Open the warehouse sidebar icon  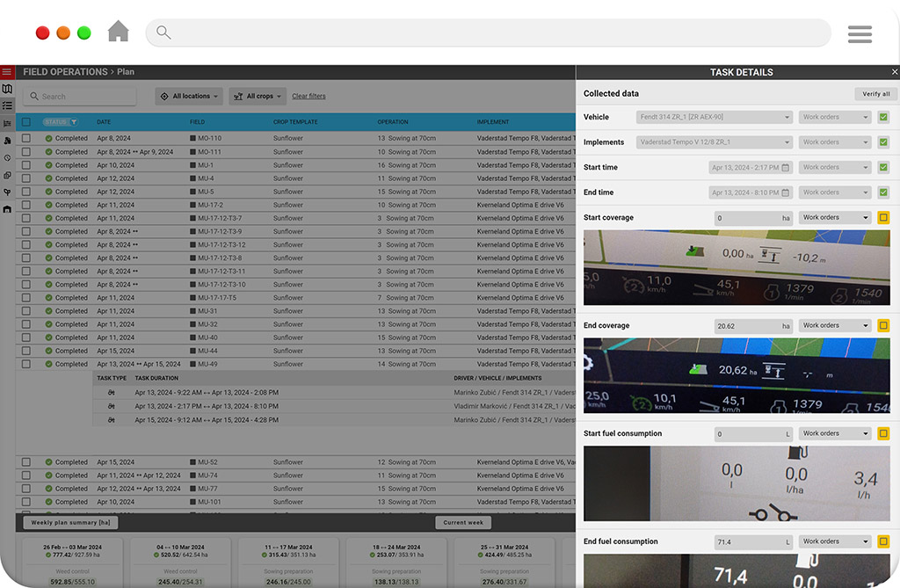(7, 209)
